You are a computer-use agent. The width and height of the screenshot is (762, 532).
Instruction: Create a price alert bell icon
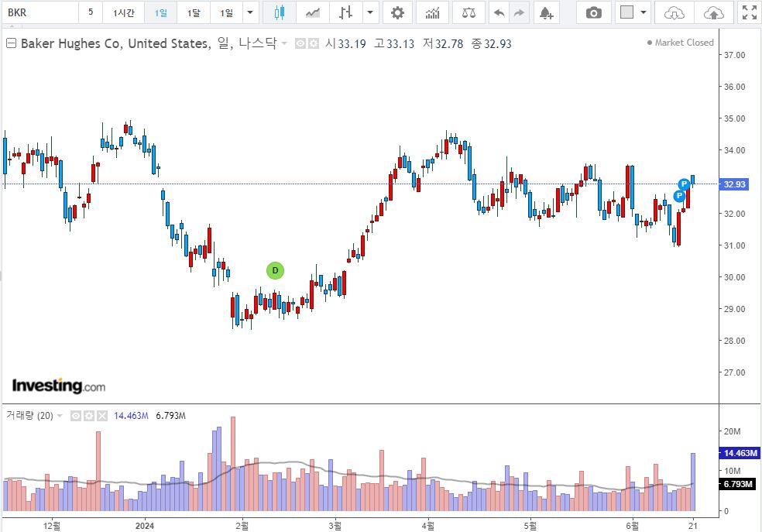(x=546, y=12)
